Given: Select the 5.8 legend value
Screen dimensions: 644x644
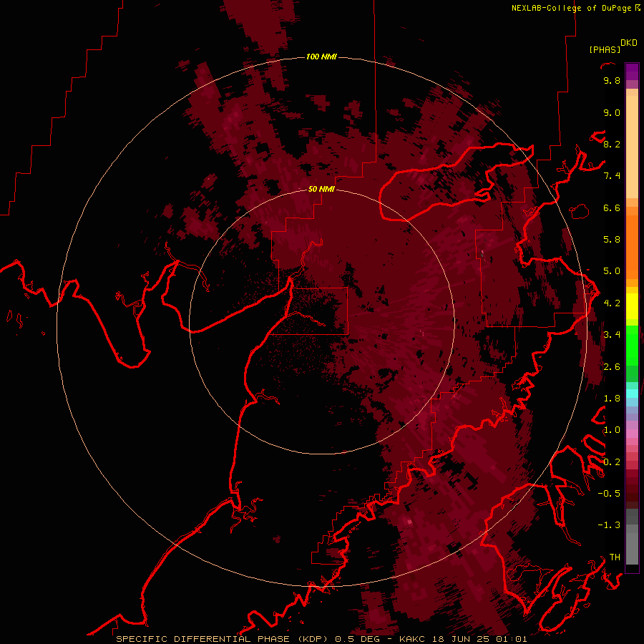Looking at the screenshot, I should (612, 240).
